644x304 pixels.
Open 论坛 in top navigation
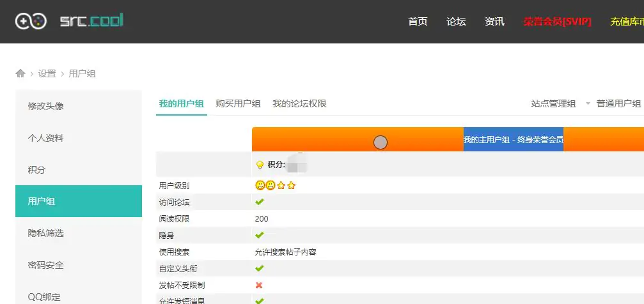[456, 21]
